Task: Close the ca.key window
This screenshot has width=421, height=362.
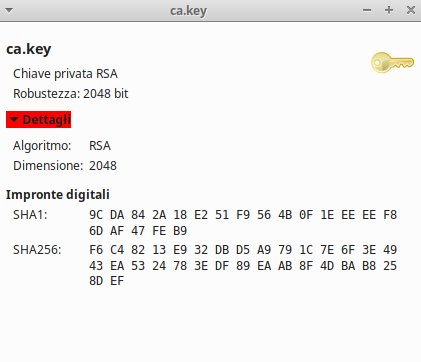Action: point(411,10)
